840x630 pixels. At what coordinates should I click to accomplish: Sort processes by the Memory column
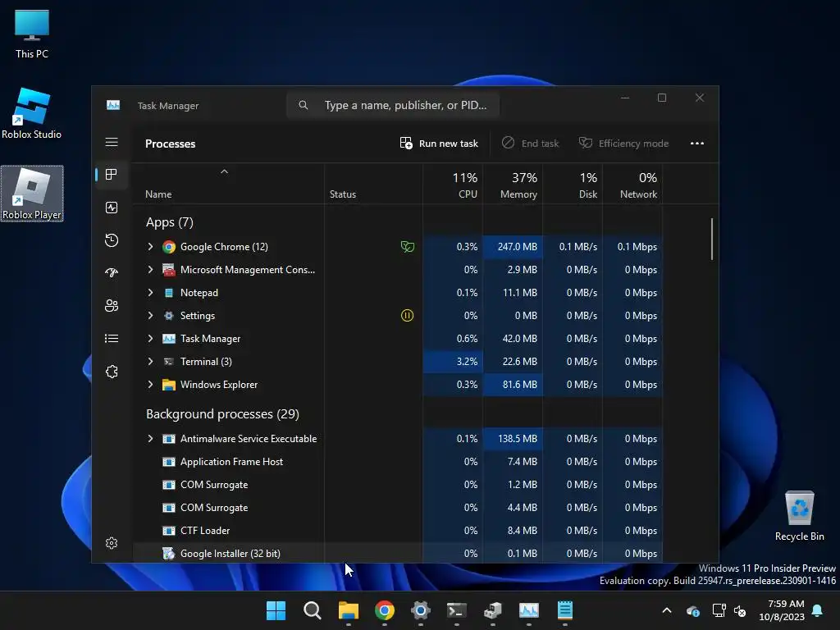(x=513, y=184)
